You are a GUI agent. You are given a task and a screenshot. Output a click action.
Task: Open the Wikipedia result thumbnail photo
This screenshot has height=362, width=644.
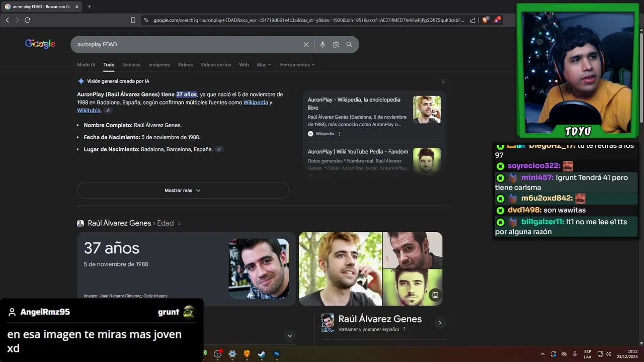427,110
